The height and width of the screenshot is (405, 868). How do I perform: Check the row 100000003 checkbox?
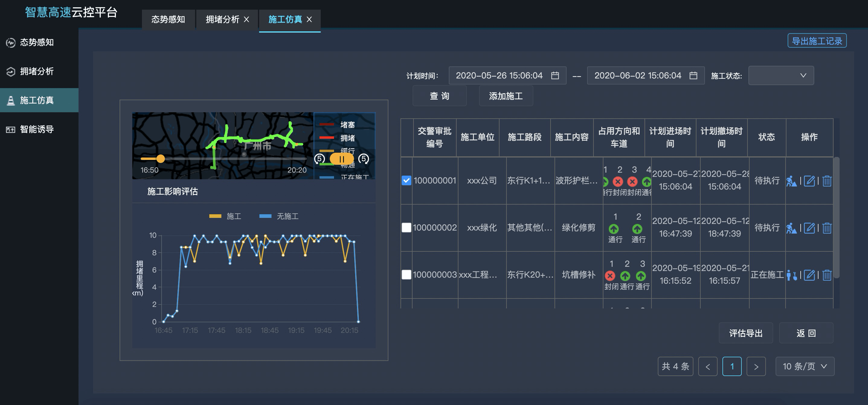click(407, 275)
